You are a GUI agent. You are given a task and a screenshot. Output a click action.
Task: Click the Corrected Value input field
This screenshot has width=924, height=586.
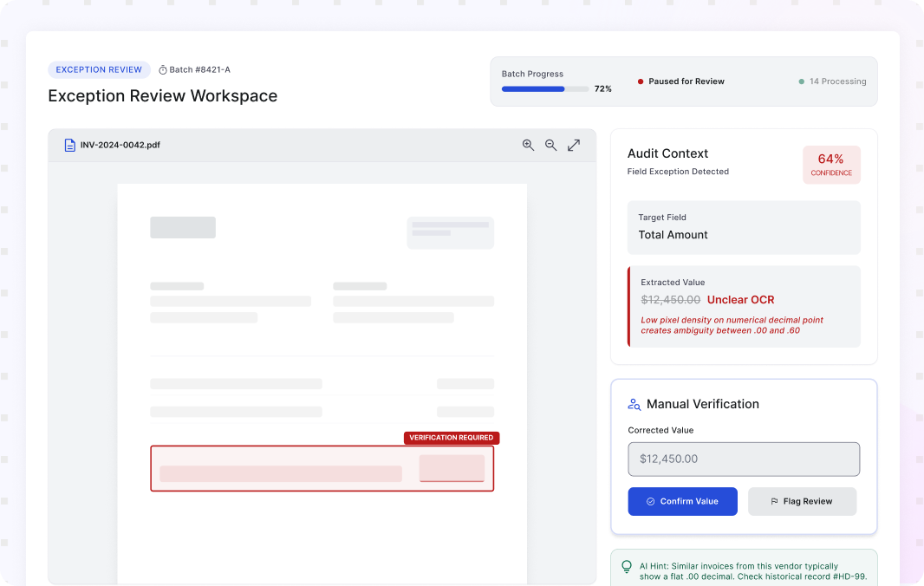click(x=744, y=459)
